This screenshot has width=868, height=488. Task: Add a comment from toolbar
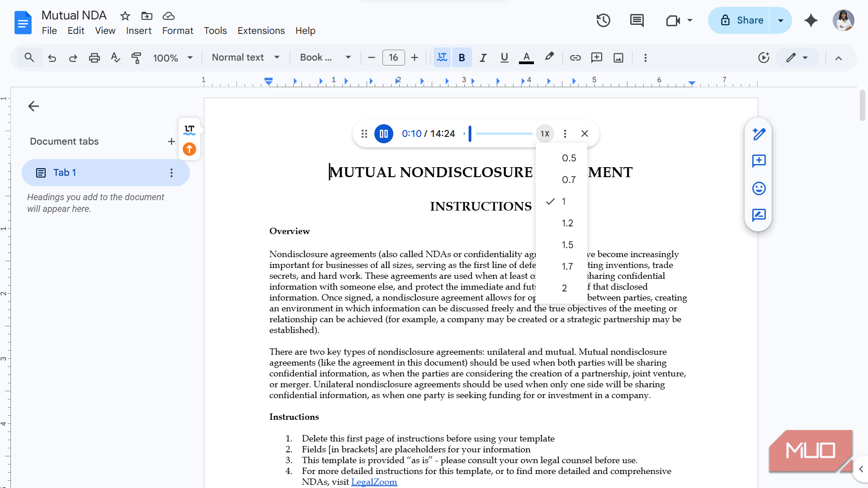(x=597, y=57)
